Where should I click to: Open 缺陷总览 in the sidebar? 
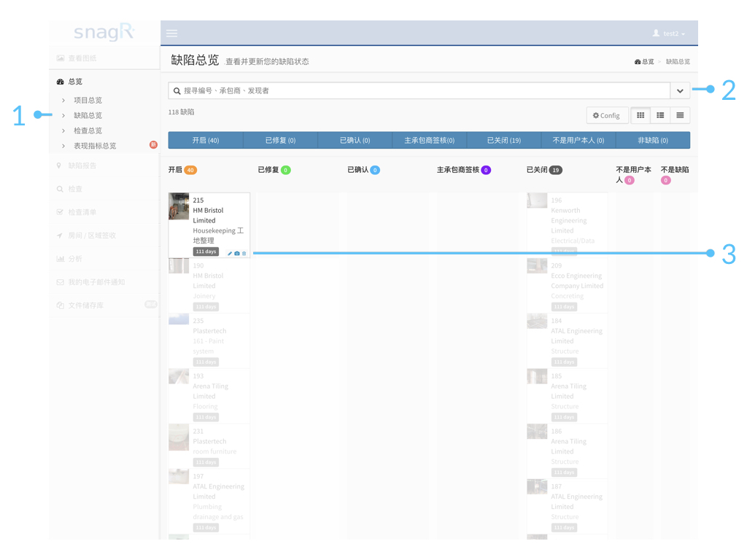pos(88,115)
